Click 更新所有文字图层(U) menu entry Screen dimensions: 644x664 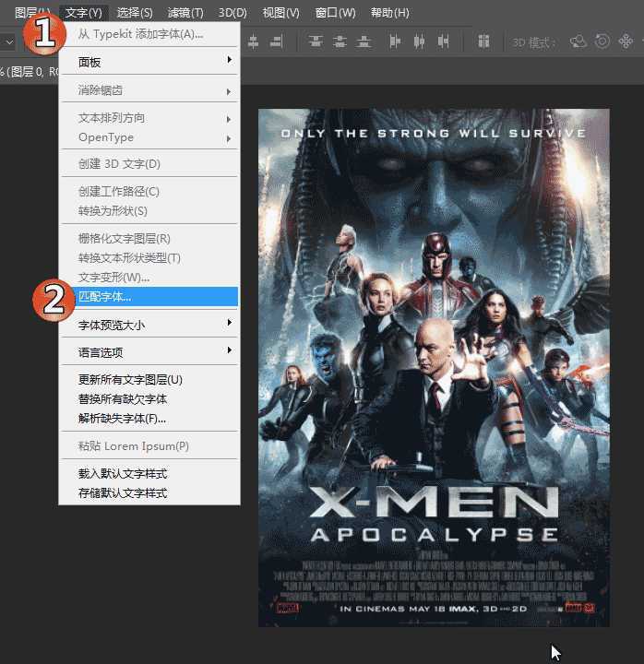149,380
